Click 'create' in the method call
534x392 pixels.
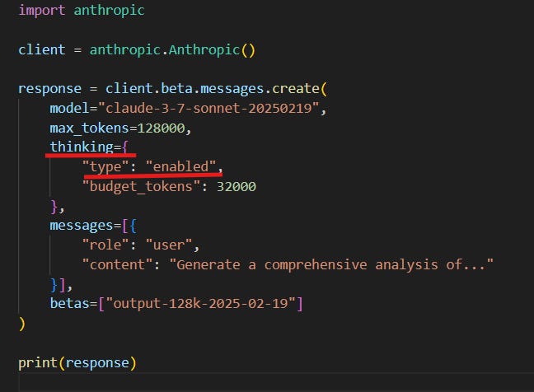click(x=296, y=88)
